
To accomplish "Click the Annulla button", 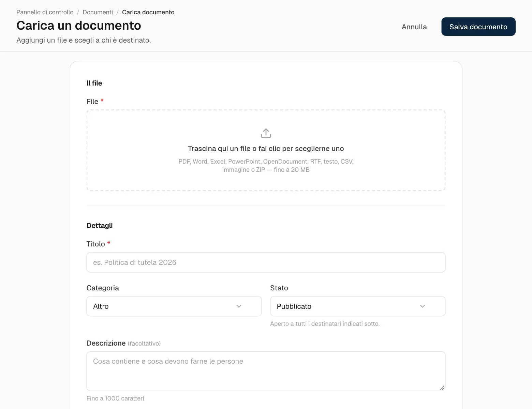I will 414,27.
